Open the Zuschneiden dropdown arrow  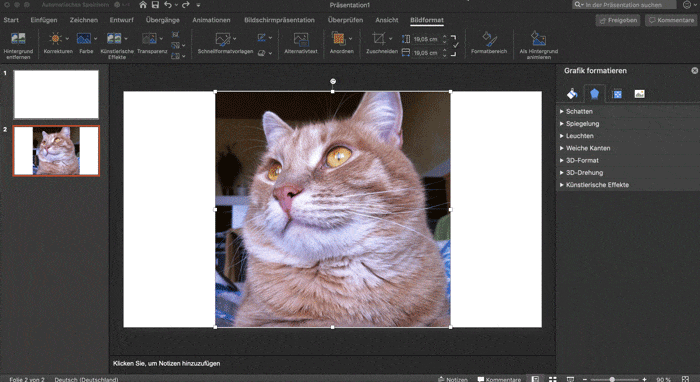tap(391, 39)
